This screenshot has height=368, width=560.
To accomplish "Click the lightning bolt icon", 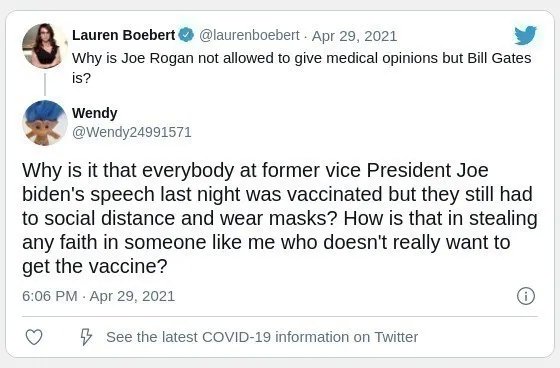I will click(86, 337).
